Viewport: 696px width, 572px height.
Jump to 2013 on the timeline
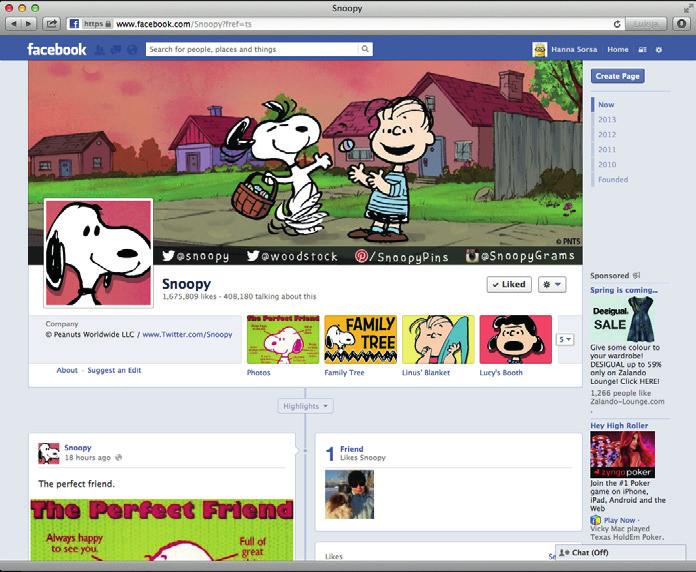[x=607, y=120]
